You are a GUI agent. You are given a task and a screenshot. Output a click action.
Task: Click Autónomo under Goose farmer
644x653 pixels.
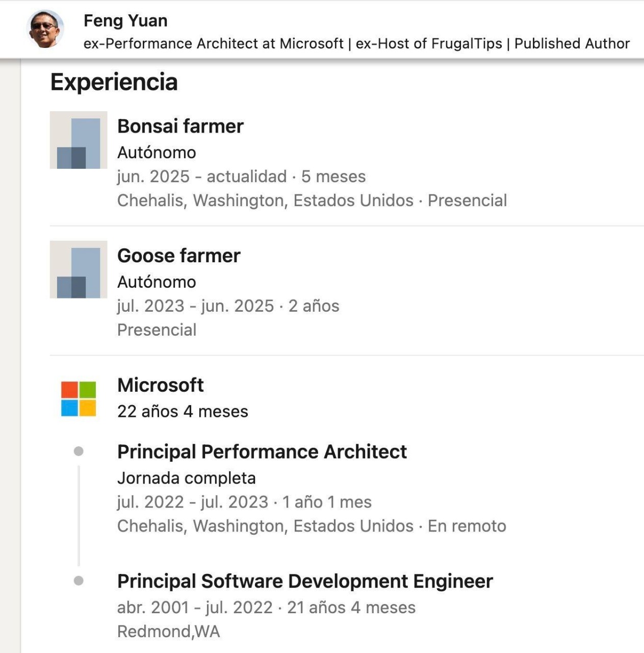click(x=157, y=282)
